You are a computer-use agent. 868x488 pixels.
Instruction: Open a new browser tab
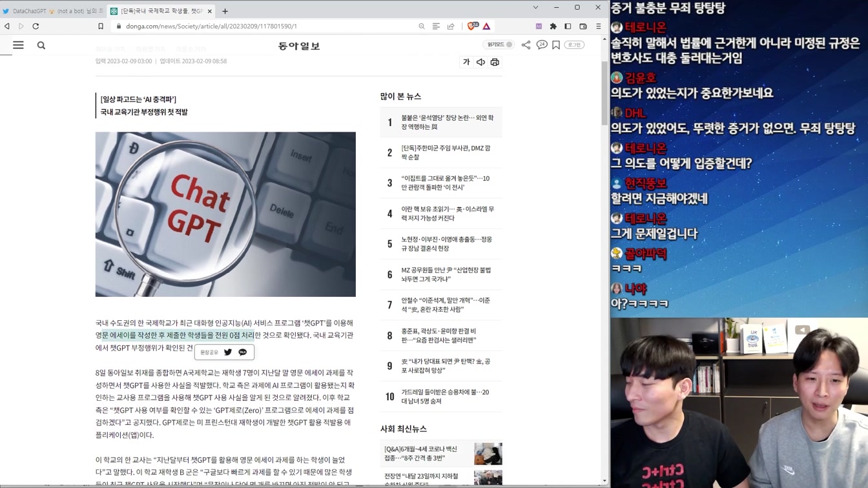click(x=225, y=11)
